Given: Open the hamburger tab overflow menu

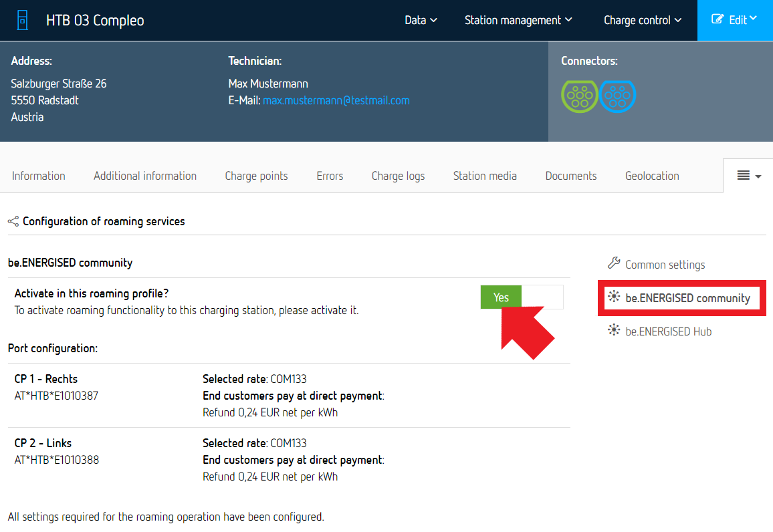Looking at the screenshot, I should pyautogui.click(x=748, y=176).
